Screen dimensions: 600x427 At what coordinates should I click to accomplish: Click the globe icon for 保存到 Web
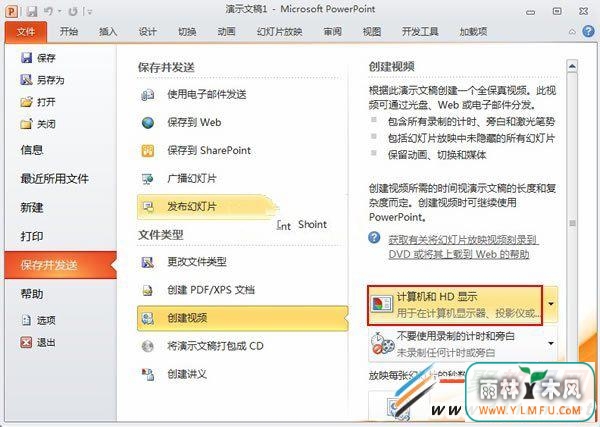click(x=148, y=122)
